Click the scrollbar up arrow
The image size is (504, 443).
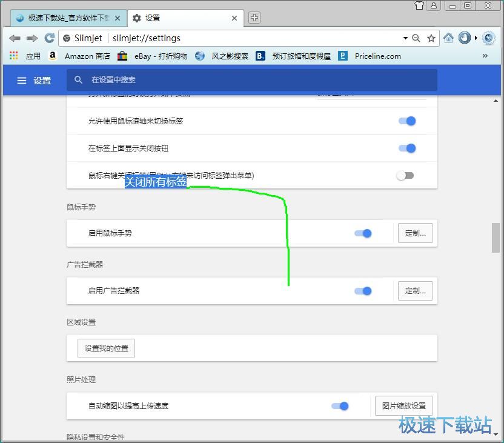click(x=496, y=101)
